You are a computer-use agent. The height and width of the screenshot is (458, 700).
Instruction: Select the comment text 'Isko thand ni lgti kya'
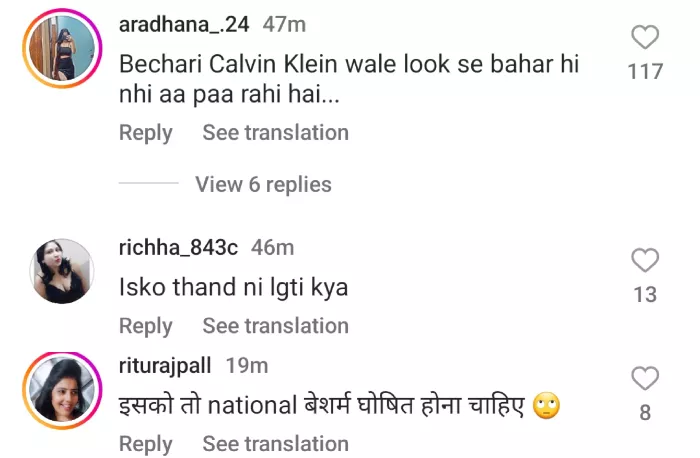point(233,288)
